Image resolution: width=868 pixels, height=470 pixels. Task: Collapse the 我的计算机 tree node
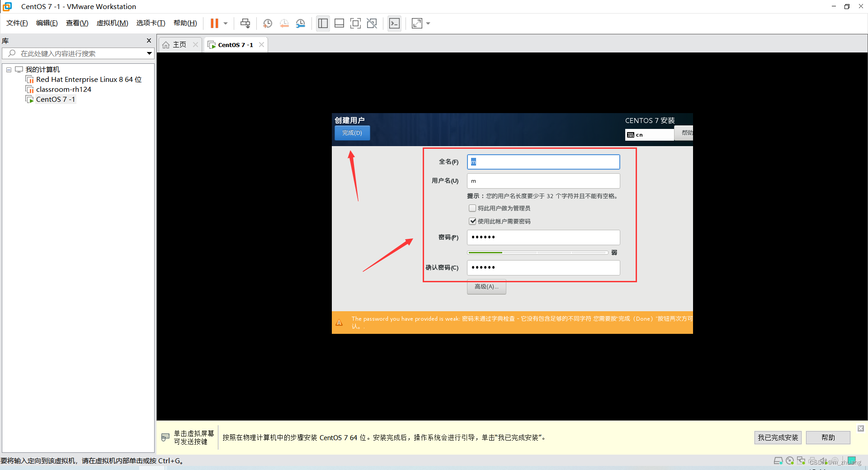9,70
